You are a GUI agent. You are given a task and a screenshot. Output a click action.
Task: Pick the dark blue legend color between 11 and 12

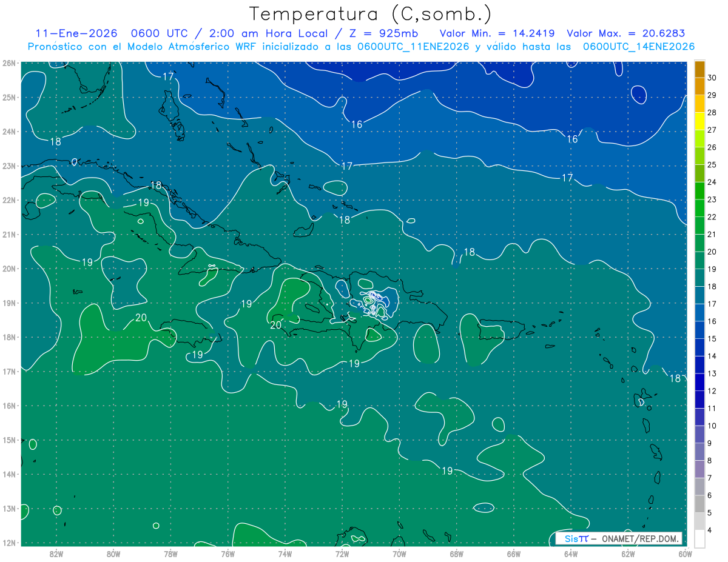point(699,400)
